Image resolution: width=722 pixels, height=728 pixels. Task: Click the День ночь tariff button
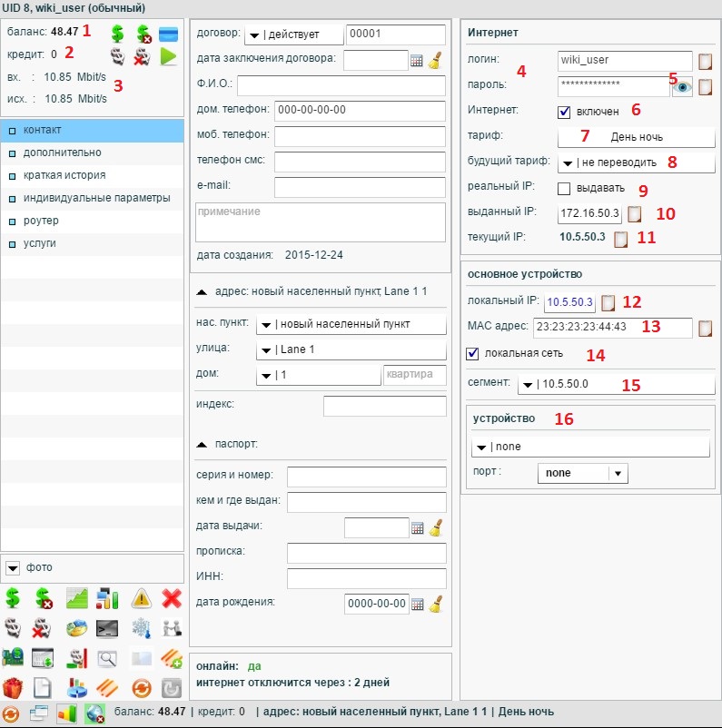[636, 137]
